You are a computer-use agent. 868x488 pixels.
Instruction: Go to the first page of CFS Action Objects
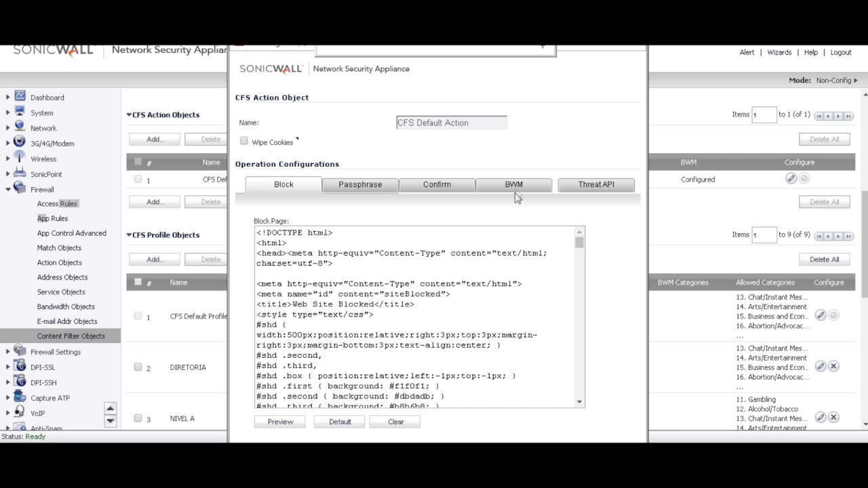819,116
